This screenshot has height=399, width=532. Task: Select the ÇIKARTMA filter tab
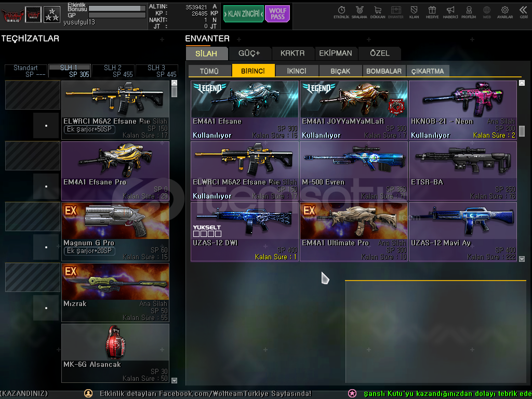tap(428, 71)
